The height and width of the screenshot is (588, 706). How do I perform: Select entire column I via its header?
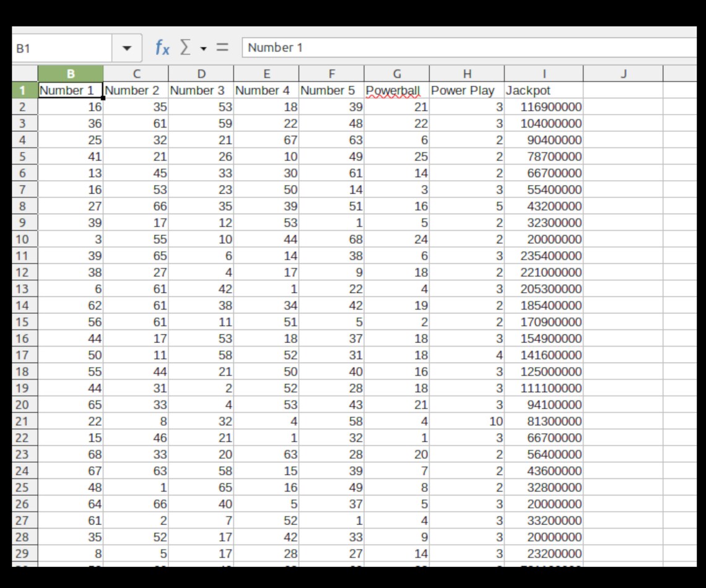coord(544,73)
